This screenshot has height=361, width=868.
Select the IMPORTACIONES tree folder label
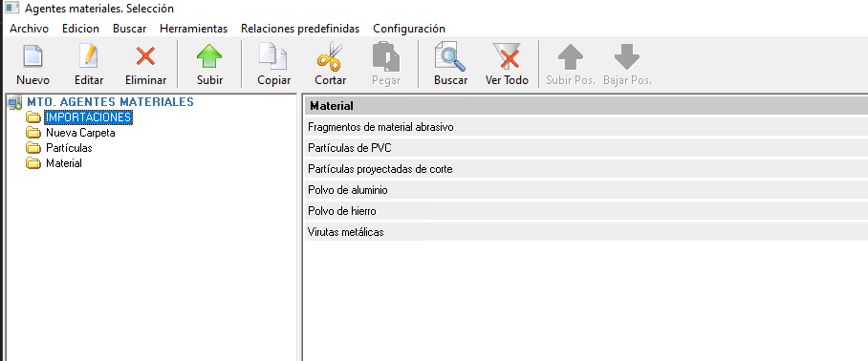[x=88, y=117]
